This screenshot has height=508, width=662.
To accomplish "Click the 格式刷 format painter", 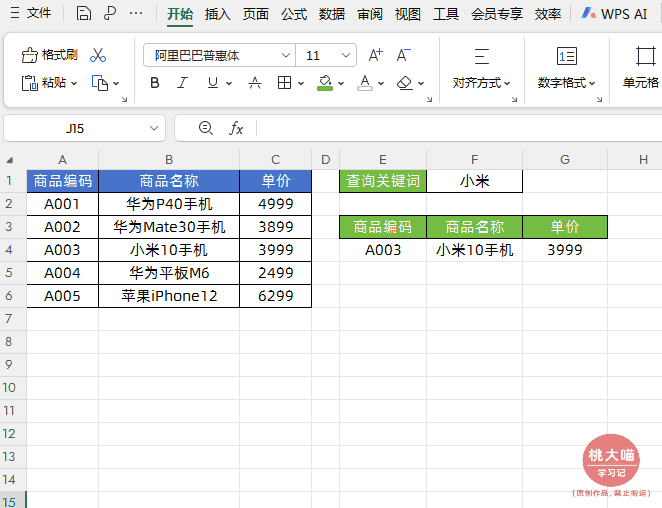I will click(50, 55).
